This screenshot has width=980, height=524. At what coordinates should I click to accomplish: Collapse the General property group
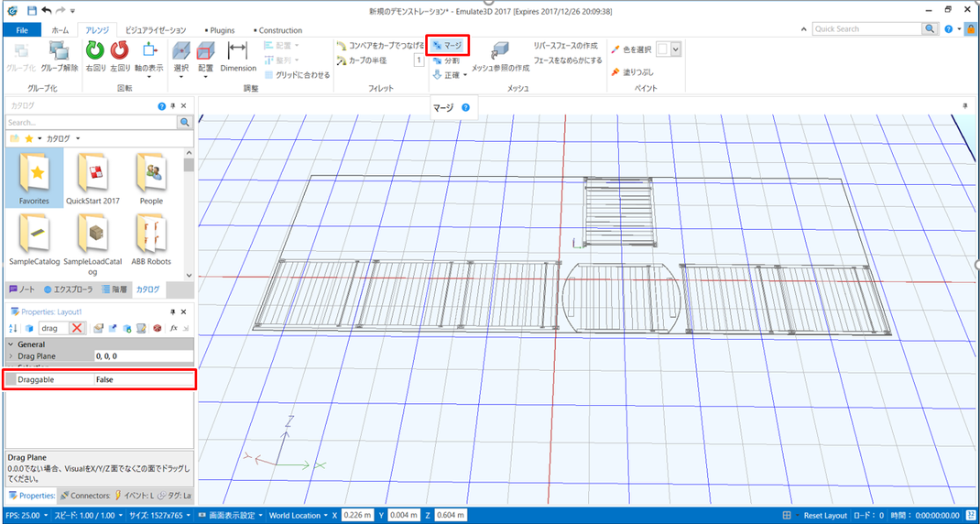[x=11, y=344]
